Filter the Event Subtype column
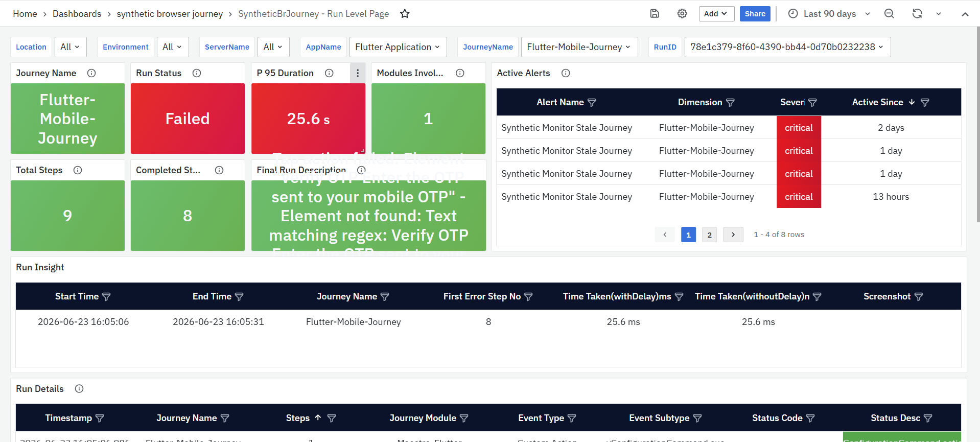980x442 pixels. pos(697,418)
